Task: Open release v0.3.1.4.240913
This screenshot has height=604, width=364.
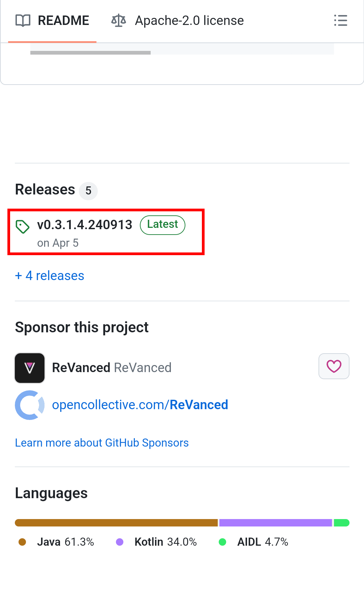Action: 85,225
